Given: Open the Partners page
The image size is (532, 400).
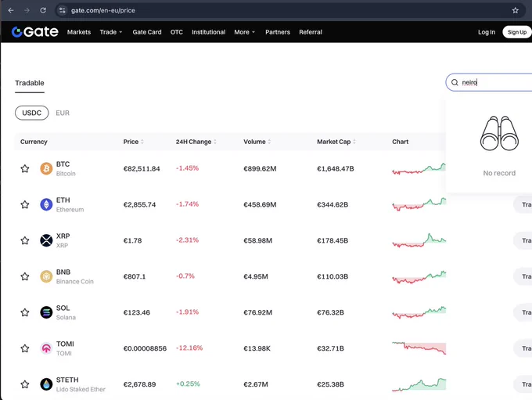Looking at the screenshot, I should pyautogui.click(x=278, y=32).
